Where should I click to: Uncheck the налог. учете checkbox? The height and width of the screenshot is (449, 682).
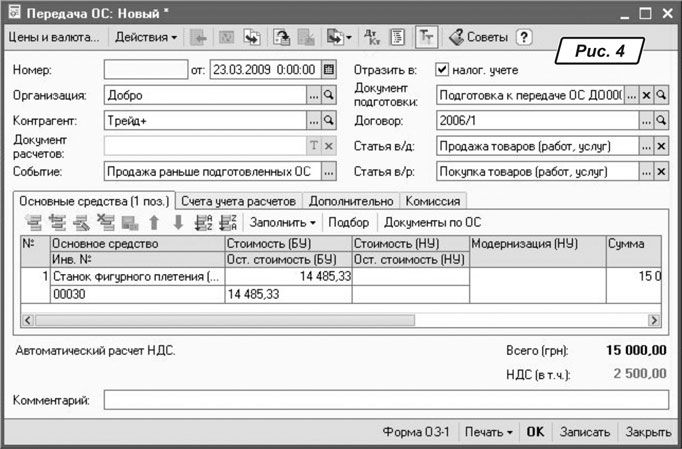(442, 70)
